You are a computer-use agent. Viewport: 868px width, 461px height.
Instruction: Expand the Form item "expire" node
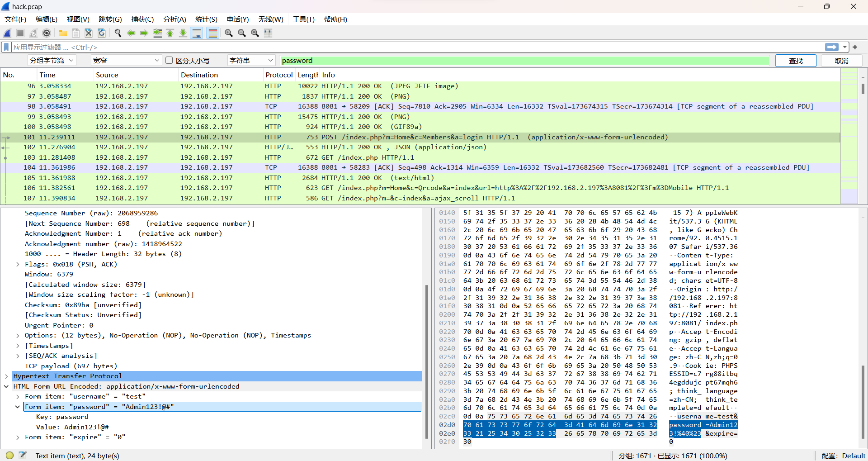click(x=18, y=437)
